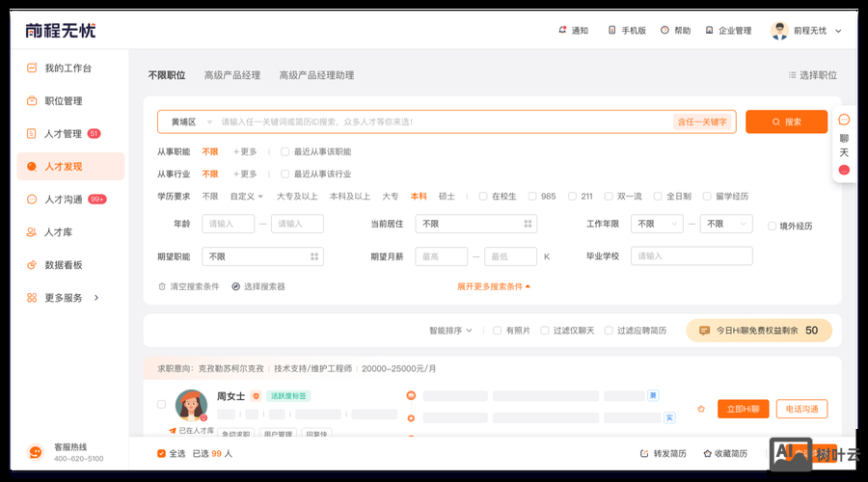The height and width of the screenshot is (482, 868).
Task: Click the 人才管理 document icon
Action: pyautogui.click(x=32, y=133)
